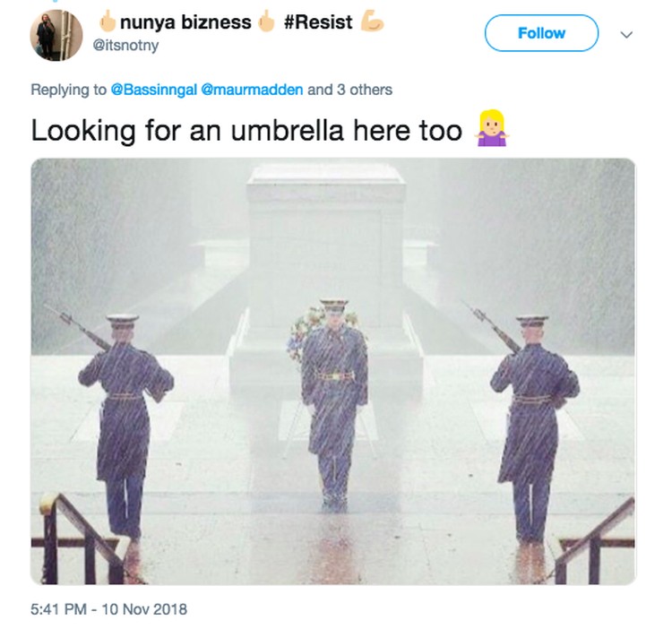The image size is (672, 629).
Task: Open the '5:41 PM' tweet timestamp
Action: coord(59,609)
